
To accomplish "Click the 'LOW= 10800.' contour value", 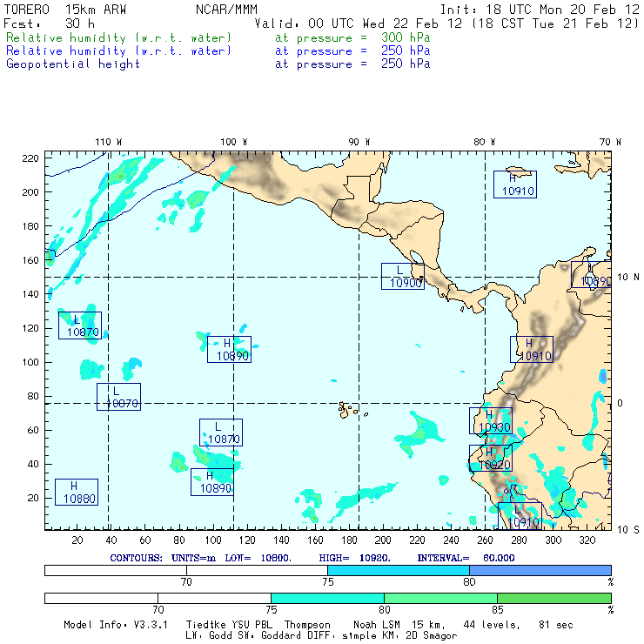I will pyautogui.click(x=258, y=558).
